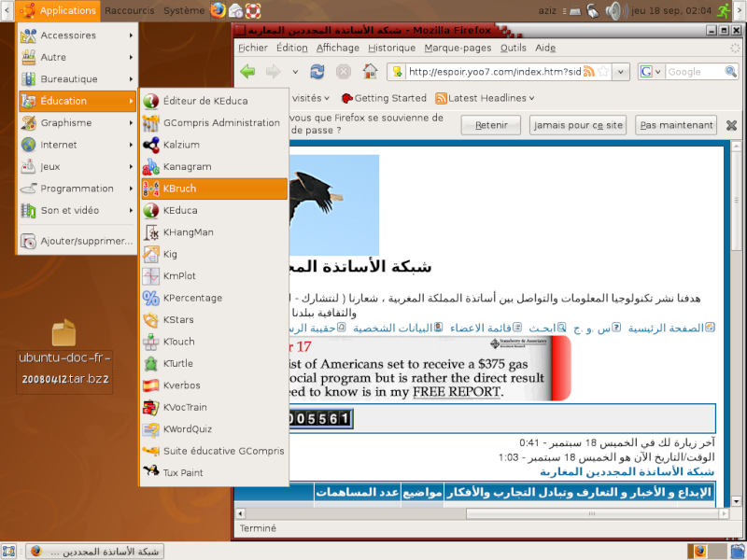Click the KHangMan gallows icon
Viewport: 747px width, 560px height.
[151, 232]
